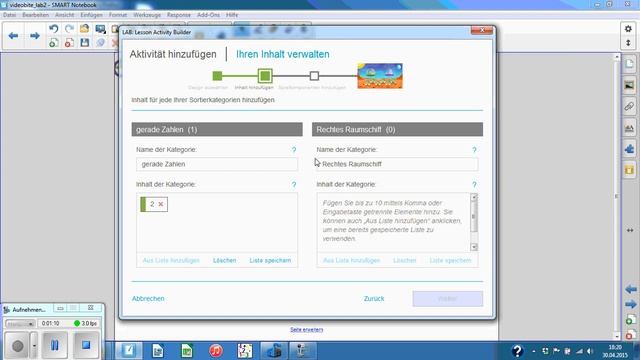Click Aus Liste hinzufügen under Rechtes Raumschiff

point(351,260)
